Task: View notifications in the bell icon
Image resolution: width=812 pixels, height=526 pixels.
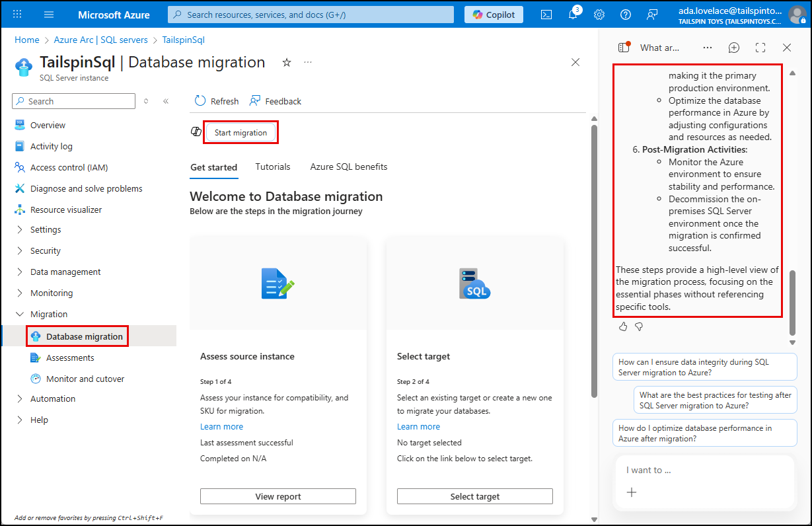Action: click(572, 14)
